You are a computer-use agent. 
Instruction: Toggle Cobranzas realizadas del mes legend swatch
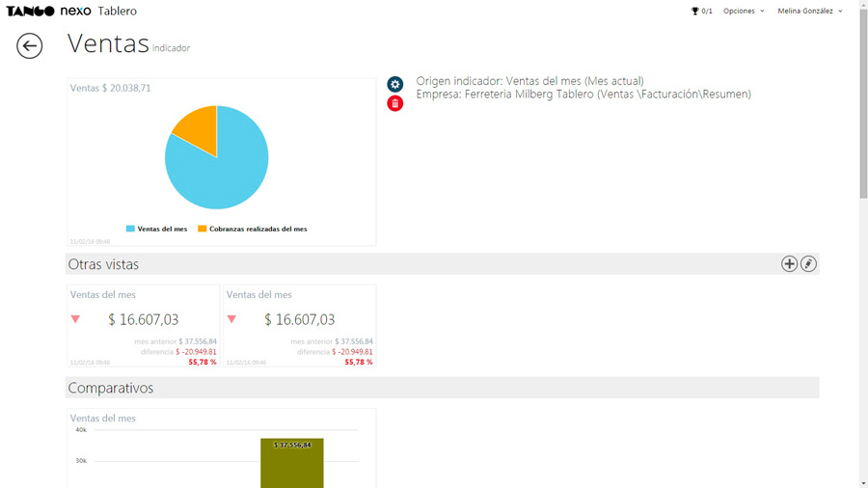coord(203,229)
